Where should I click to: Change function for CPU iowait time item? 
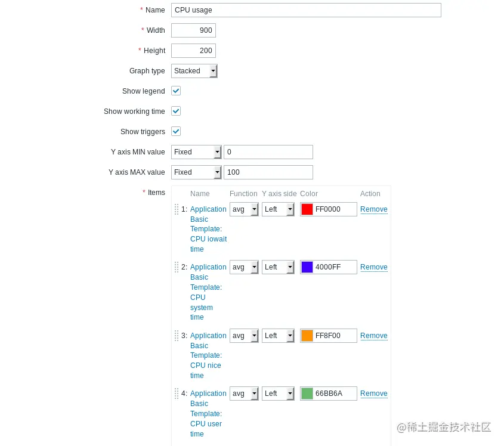pos(244,209)
